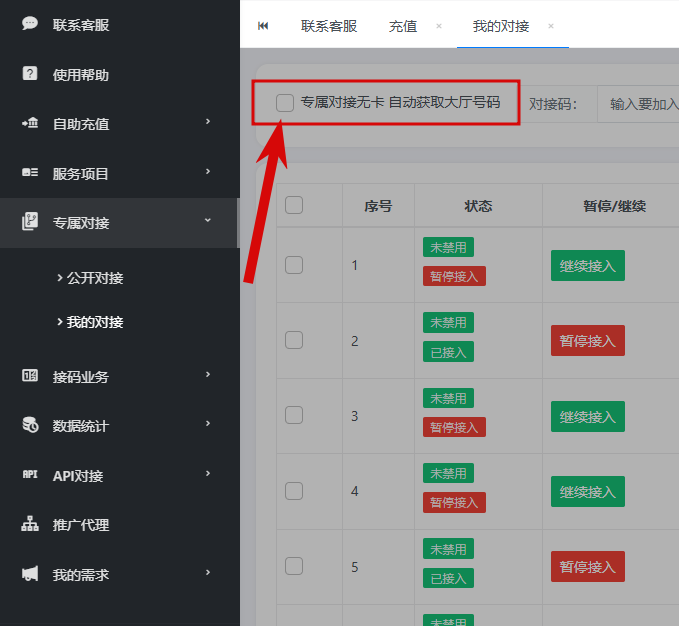Click the 专属对接 sidebar icon
This screenshot has height=626, width=679.
30,221
